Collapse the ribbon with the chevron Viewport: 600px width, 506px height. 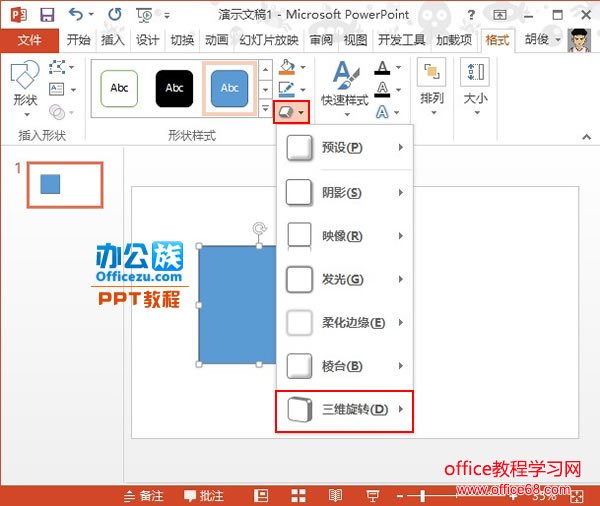tap(586, 137)
